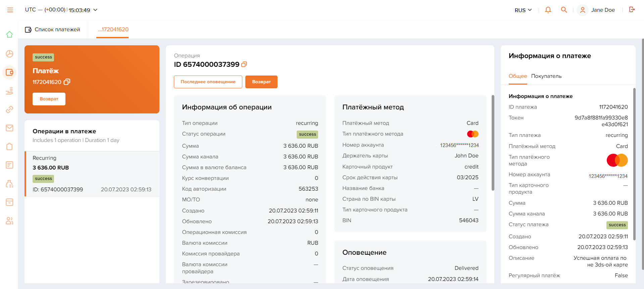This screenshot has height=289, width=644.
Task: Click ID платежа value 1172041620
Action: pos(613,107)
